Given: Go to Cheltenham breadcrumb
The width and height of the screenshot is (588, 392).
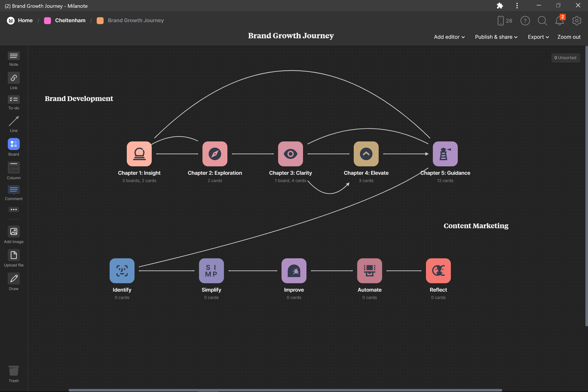Looking at the screenshot, I should pos(70,20).
